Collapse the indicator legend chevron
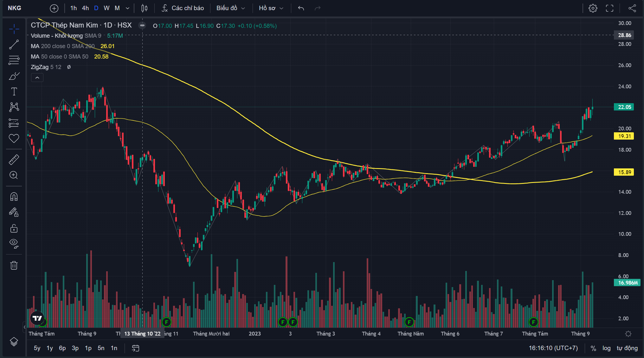 pos(37,78)
